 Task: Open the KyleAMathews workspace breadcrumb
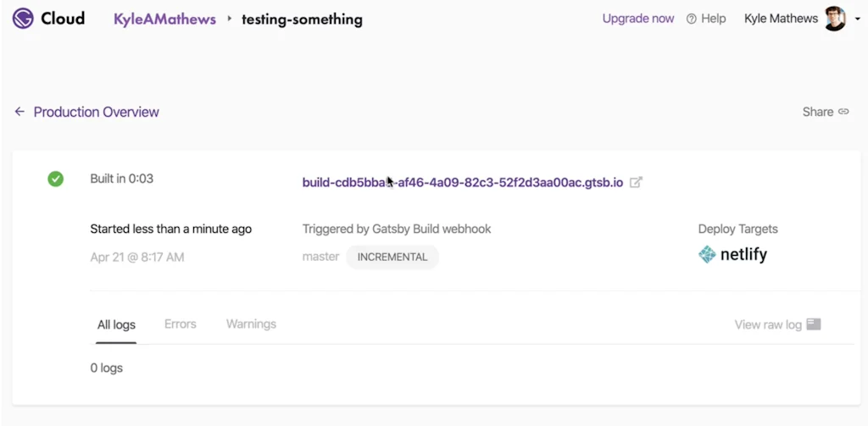[x=164, y=19]
